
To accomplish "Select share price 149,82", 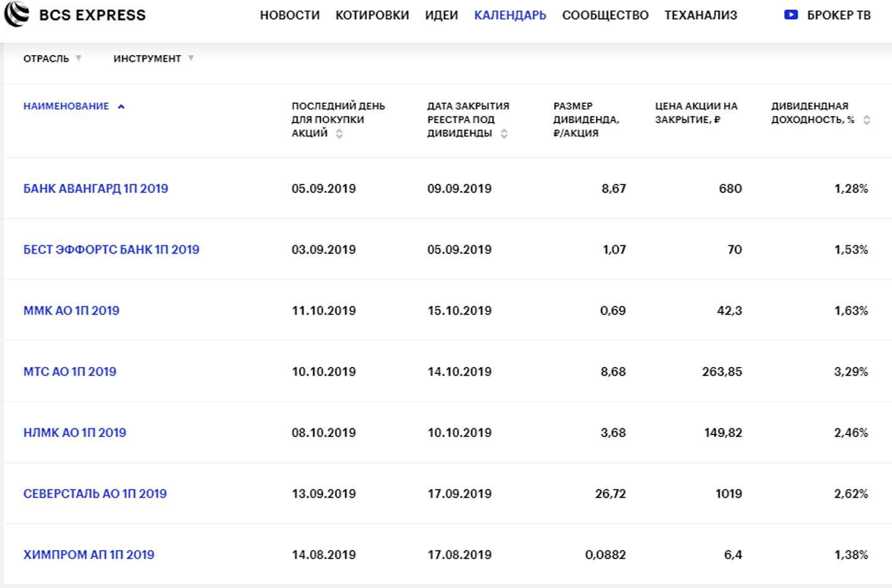I will (723, 433).
